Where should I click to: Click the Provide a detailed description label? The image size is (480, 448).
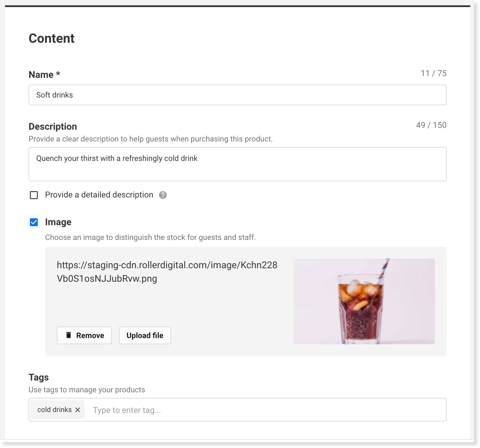[x=99, y=195]
